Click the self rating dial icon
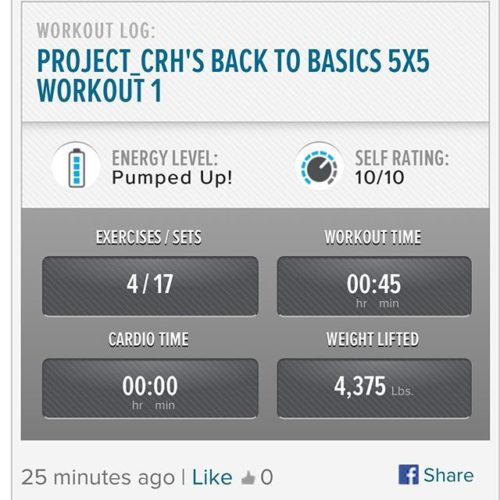500x500 pixels. pyautogui.click(x=319, y=166)
